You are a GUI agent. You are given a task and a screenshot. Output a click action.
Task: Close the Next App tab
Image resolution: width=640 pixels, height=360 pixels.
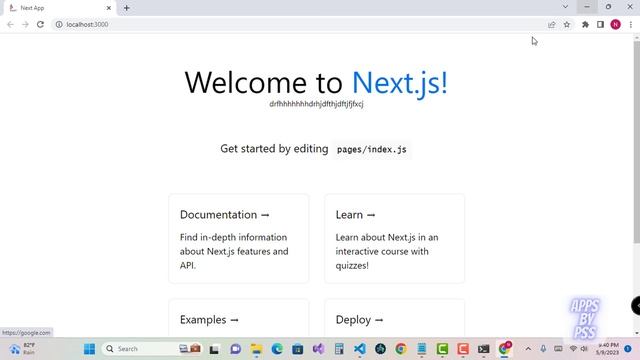(x=109, y=8)
